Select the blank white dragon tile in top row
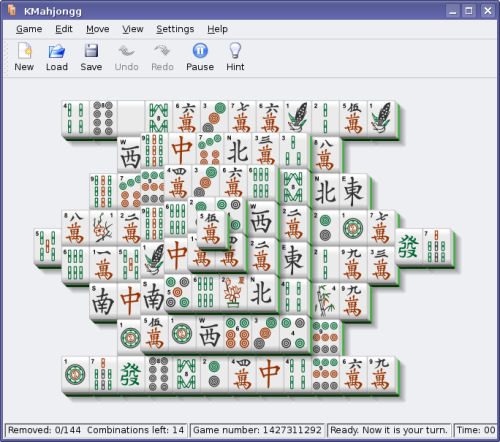 click(131, 118)
